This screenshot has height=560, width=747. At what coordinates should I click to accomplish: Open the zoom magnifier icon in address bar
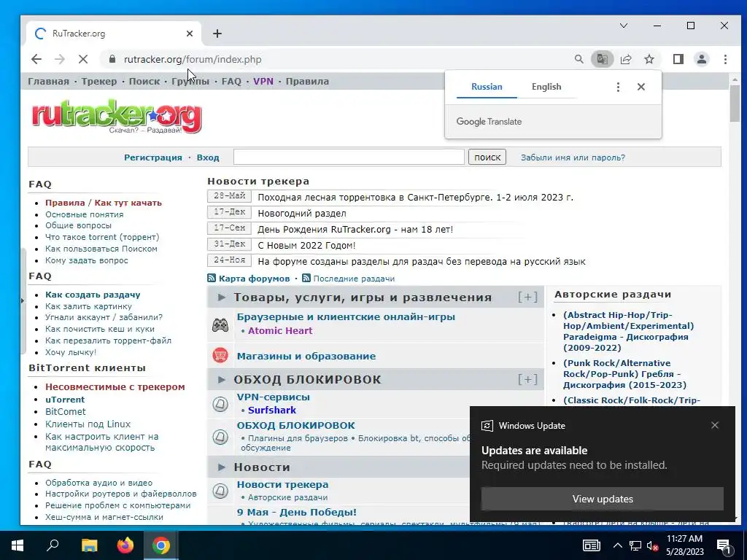tap(578, 59)
